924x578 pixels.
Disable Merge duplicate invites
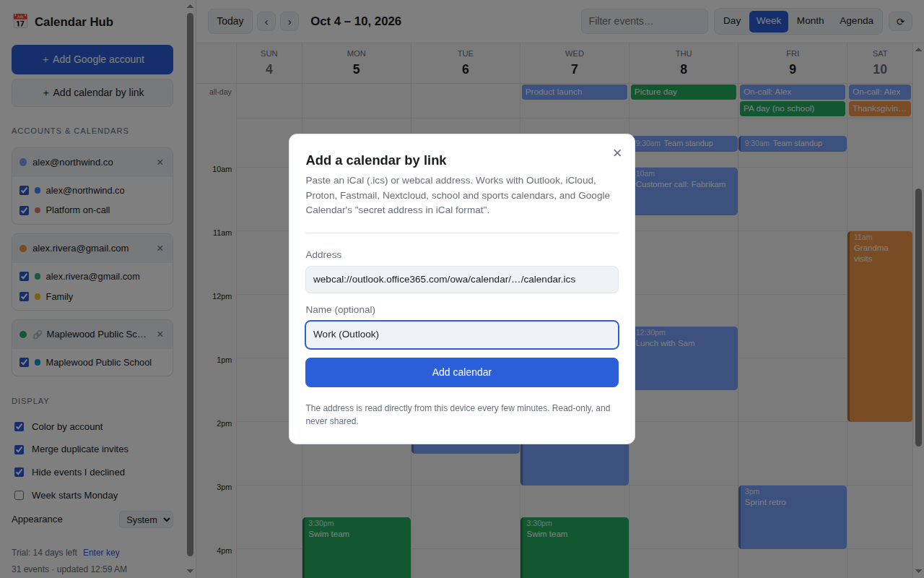coord(19,449)
